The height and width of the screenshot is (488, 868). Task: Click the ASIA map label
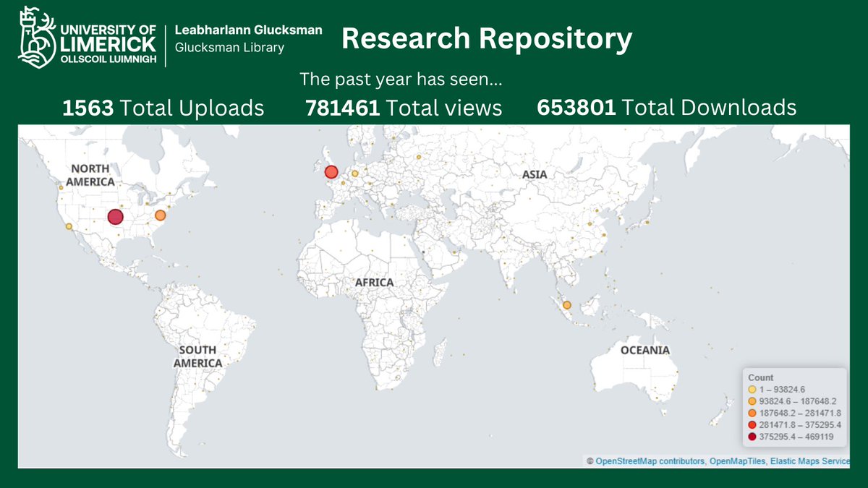[535, 174]
